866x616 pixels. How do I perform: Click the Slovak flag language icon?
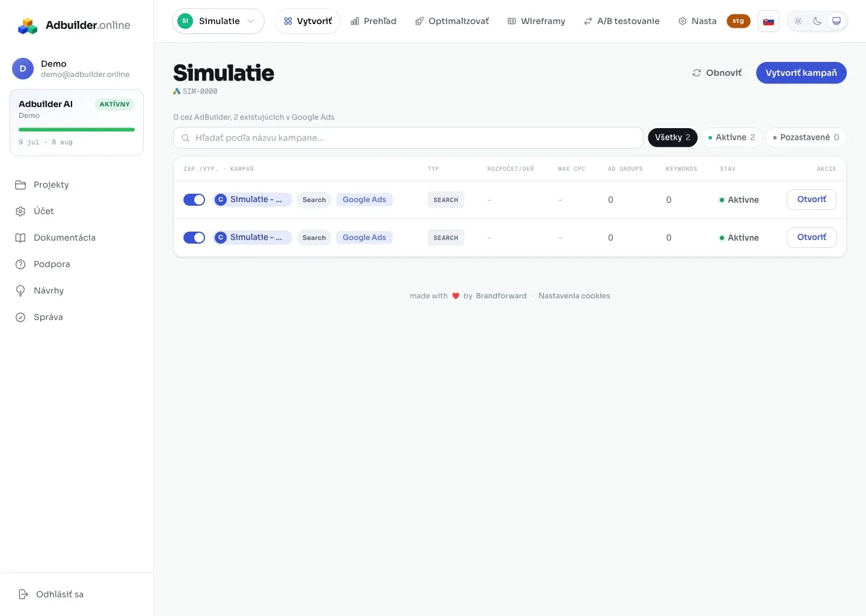point(769,21)
